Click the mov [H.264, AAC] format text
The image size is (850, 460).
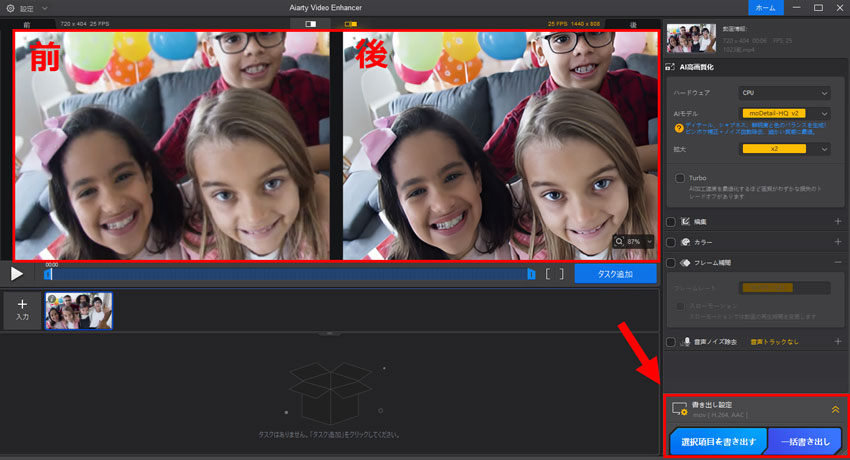[720, 415]
